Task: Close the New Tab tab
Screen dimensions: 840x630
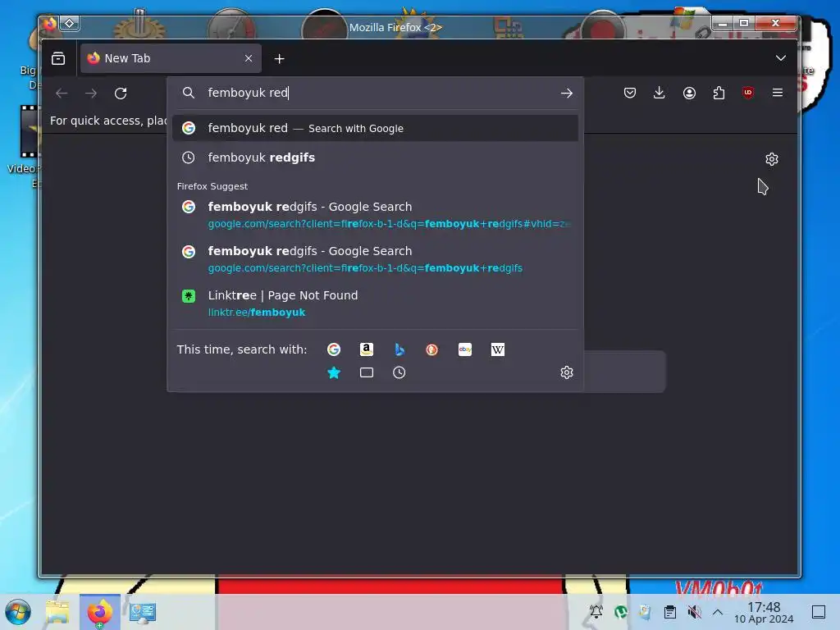Action: point(249,58)
